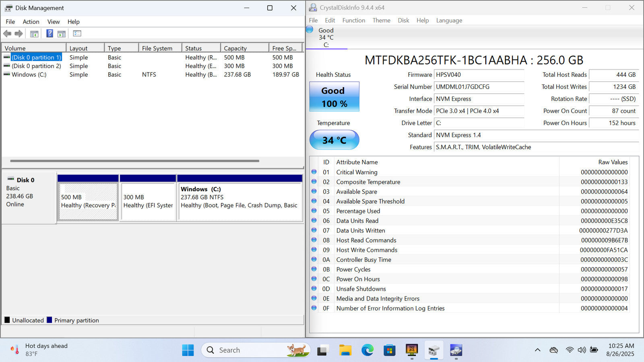644x362 pixels.
Task: Open the Action menu in Disk Management
Action: pyautogui.click(x=31, y=22)
